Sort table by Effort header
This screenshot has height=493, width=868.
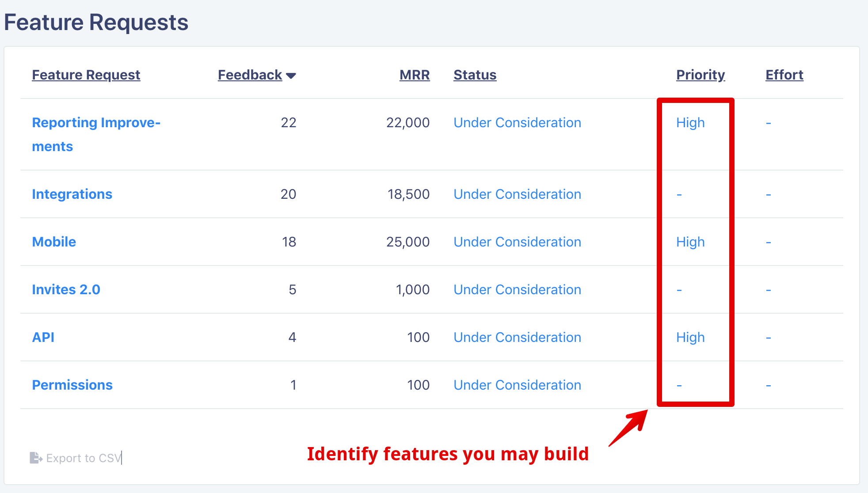pyautogui.click(x=784, y=75)
